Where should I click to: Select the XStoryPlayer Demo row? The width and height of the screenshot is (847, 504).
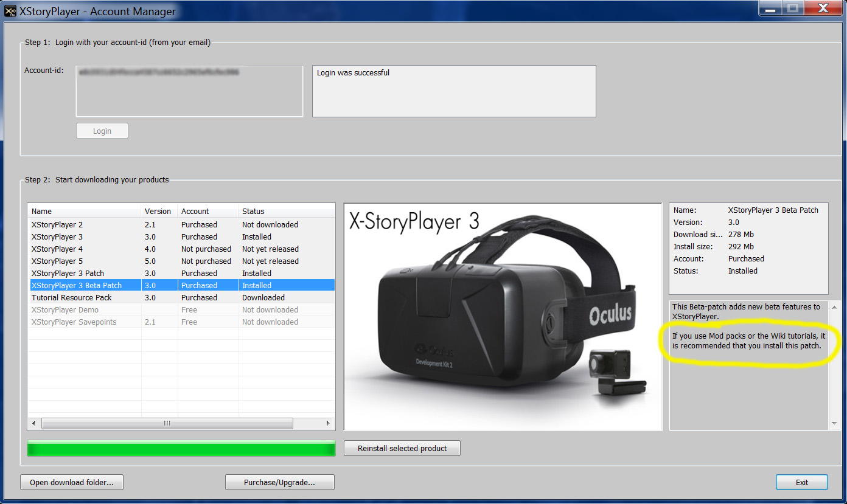coord(181,309)
